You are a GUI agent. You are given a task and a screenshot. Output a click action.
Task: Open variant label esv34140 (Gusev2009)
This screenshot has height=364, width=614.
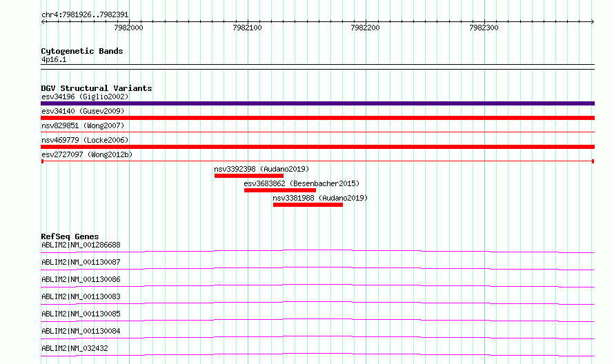coord(83,111)
